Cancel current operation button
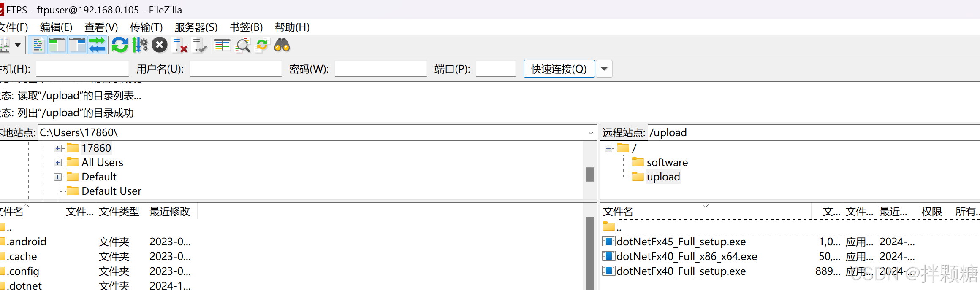This screenshot has height=290, width=980. 160,45
